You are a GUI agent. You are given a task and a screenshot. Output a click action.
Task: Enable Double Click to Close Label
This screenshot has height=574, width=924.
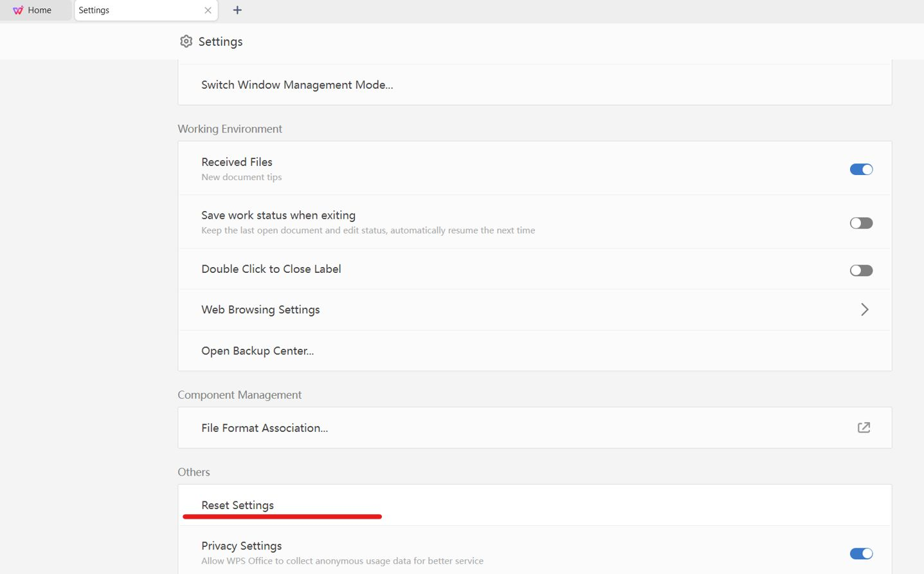pos(861,270)
